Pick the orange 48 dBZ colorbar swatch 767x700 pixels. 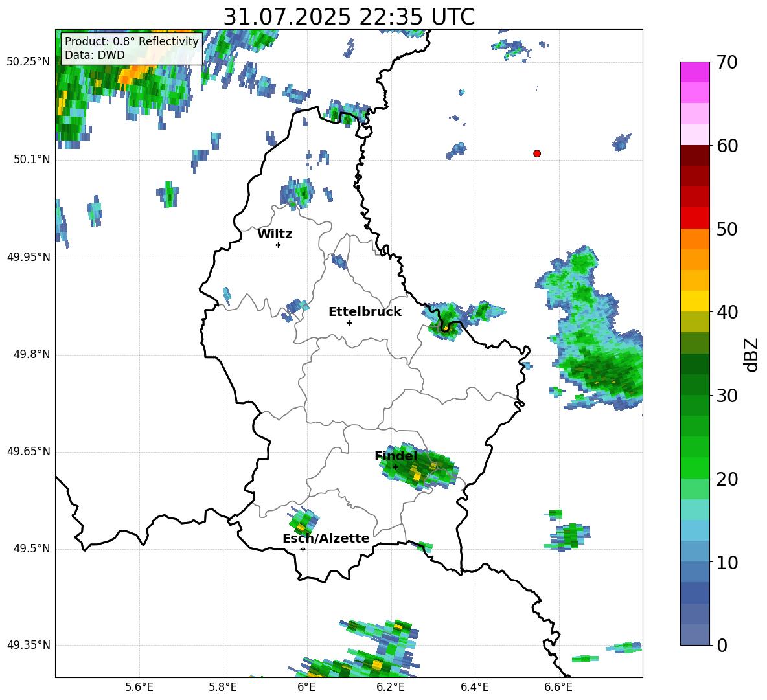(694, 239)
